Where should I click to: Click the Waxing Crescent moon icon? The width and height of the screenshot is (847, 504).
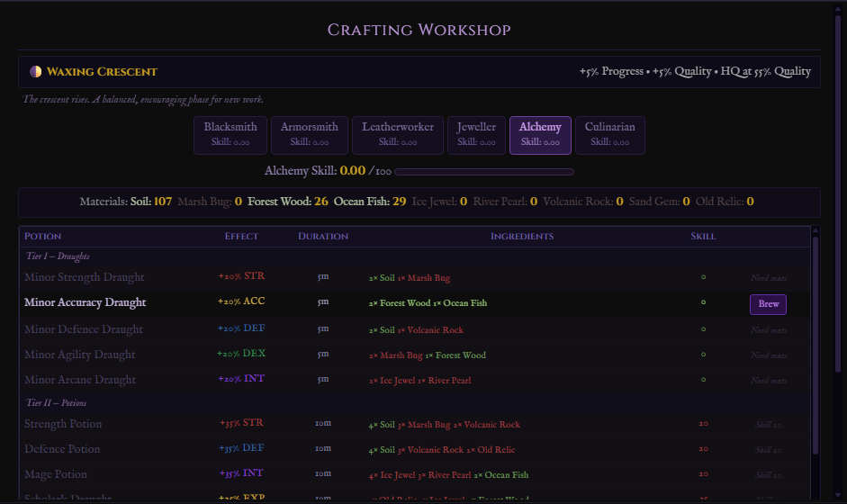coord(36,72)
